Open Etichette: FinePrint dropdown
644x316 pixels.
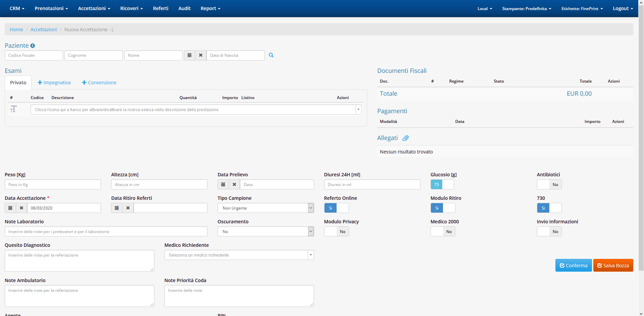pyautogui.click(x=582, y=8)
